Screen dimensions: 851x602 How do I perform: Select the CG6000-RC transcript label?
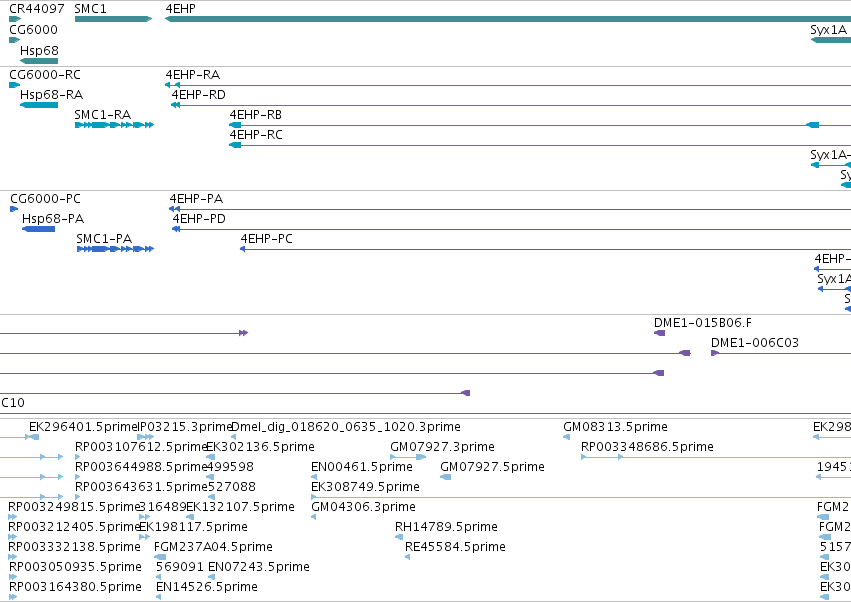[x=45, y=74]
